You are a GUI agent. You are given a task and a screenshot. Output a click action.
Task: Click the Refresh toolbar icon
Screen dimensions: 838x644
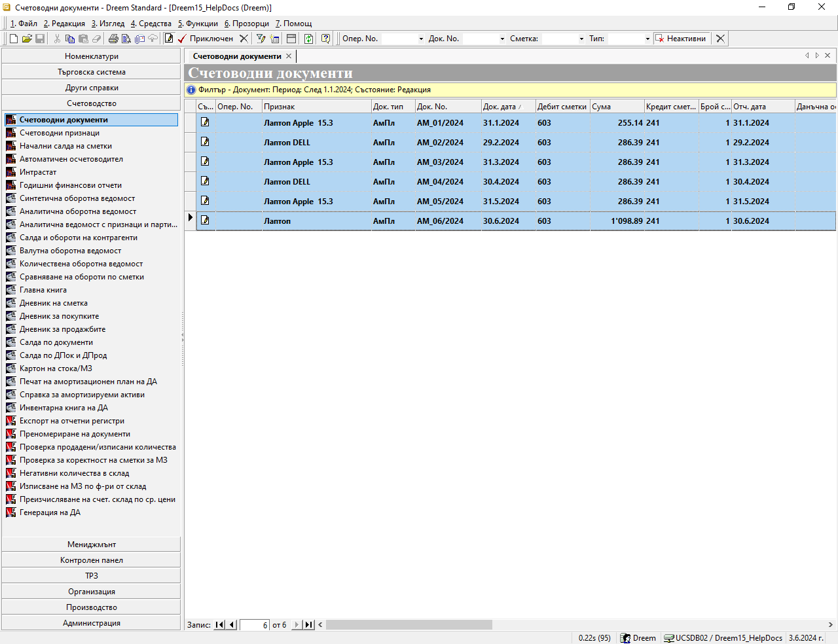coord(308,39)
